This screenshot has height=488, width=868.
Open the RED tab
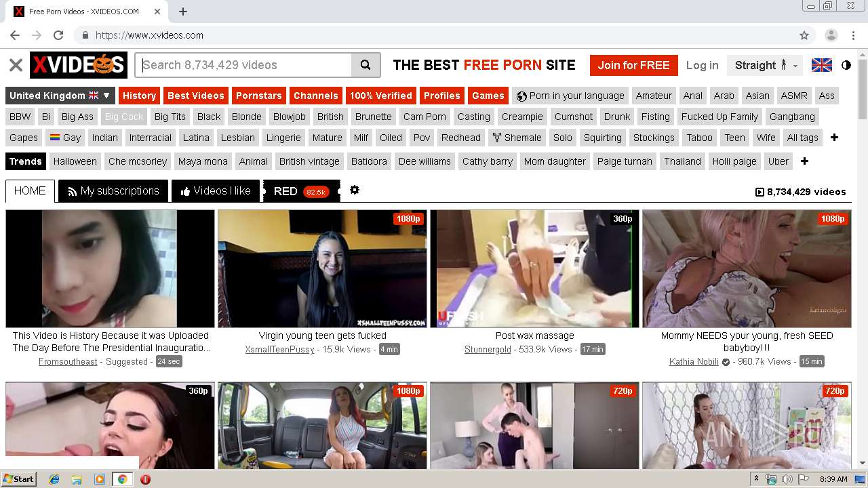[301, 191]
